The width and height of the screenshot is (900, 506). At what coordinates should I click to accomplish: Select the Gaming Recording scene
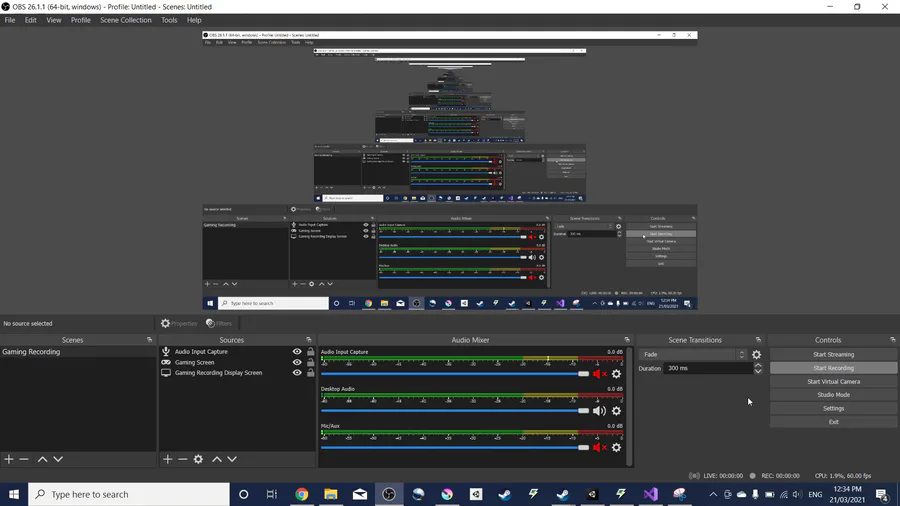tap(77, 352)
